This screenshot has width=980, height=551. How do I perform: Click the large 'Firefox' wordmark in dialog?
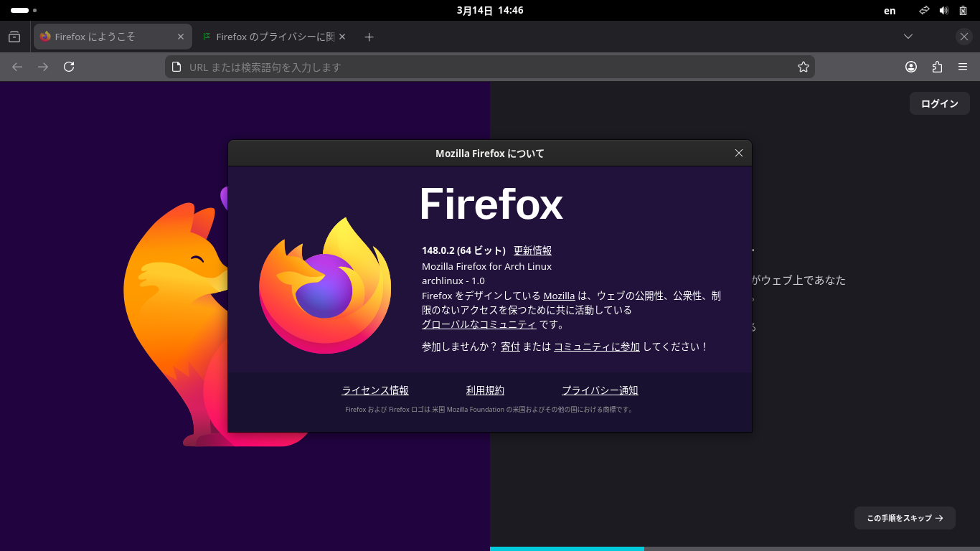tap(491, 203)
